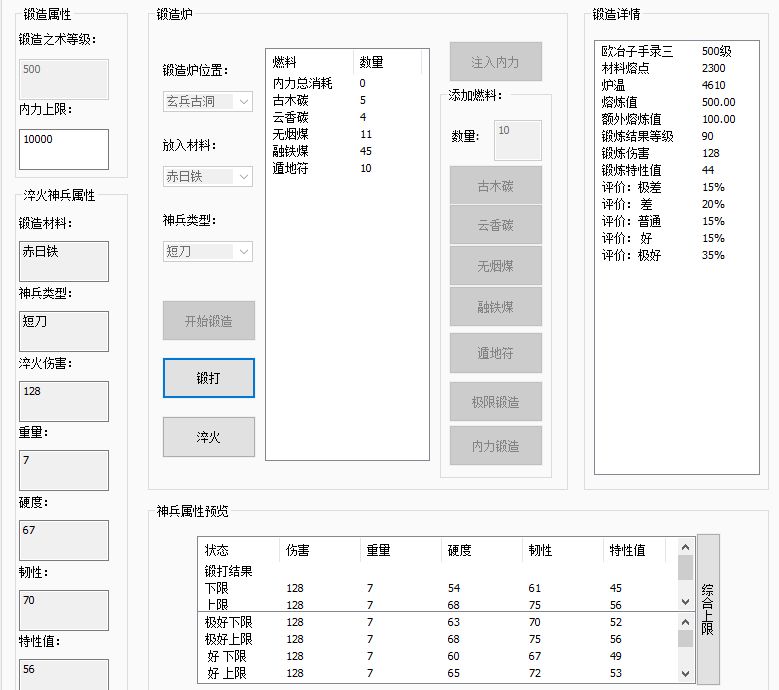Click the 内力上限 input field with 10000

coord(64,150)
